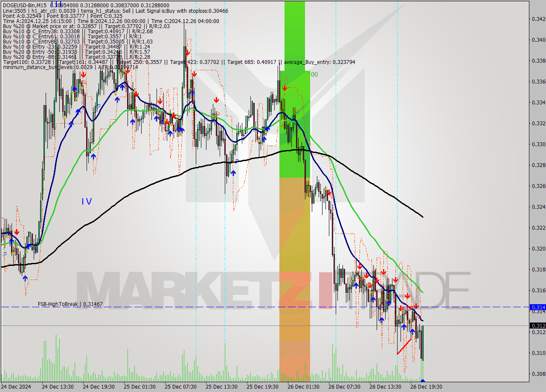Click the 0.308 price axis label
This screenshot has width=546, height=392.
(x=538, y=374)
